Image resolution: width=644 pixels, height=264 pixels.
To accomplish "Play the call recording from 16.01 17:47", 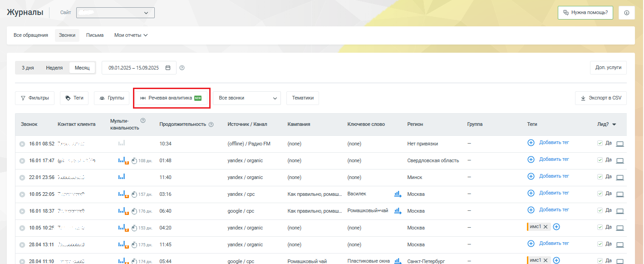I will coord(22,161).
